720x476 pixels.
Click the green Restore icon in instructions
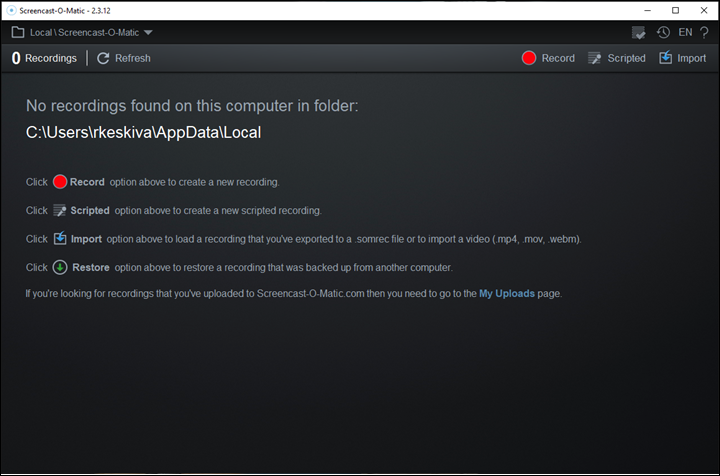[60, 267]
